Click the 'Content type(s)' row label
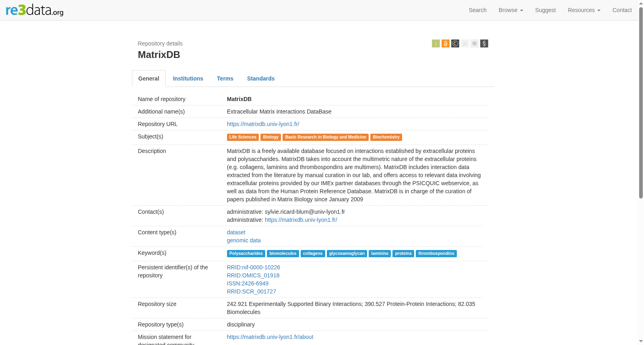The height and width of the screenshot is (345, 644). pyautogui.click(x=157, y=232)
